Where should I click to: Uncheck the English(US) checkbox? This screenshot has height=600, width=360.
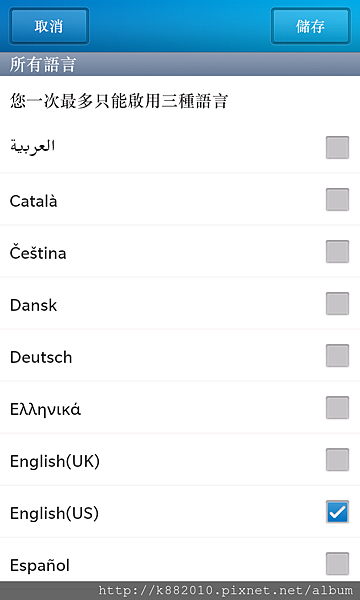[x=337, y=512]
